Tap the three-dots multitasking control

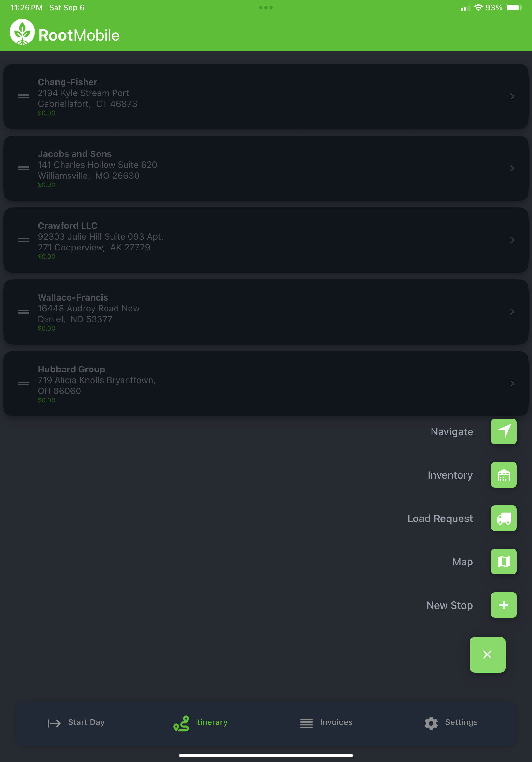(266, 7)
